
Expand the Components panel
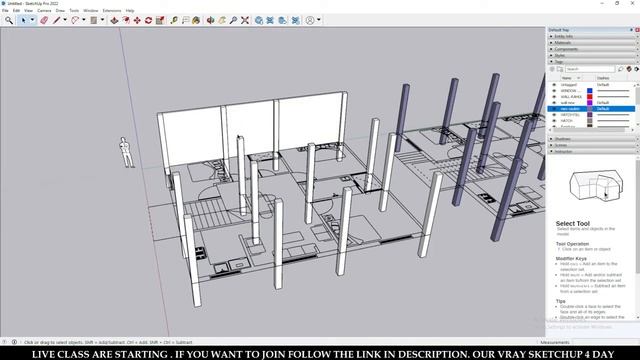click(x=593, y=49)
